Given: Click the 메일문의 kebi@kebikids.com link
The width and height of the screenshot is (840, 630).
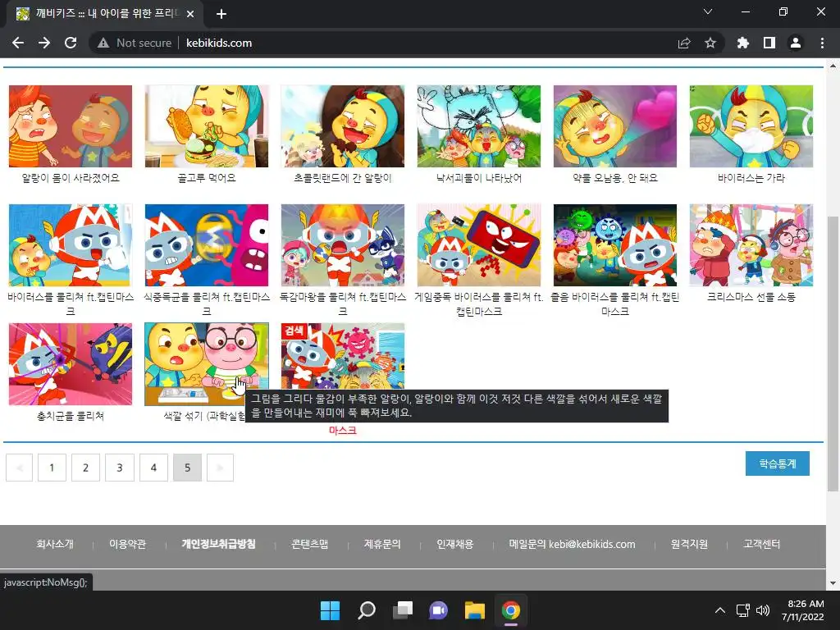Looking at the screenshot, I should [572, 545].
